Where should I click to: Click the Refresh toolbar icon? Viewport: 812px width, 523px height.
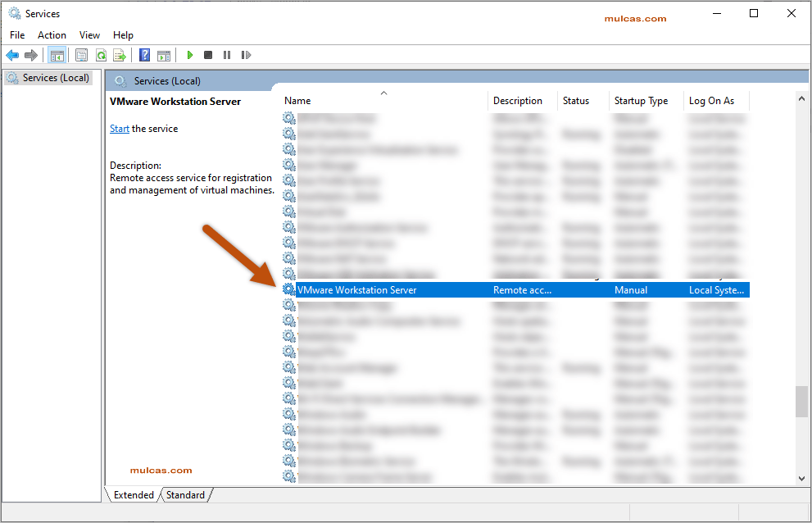pos(101,55)
